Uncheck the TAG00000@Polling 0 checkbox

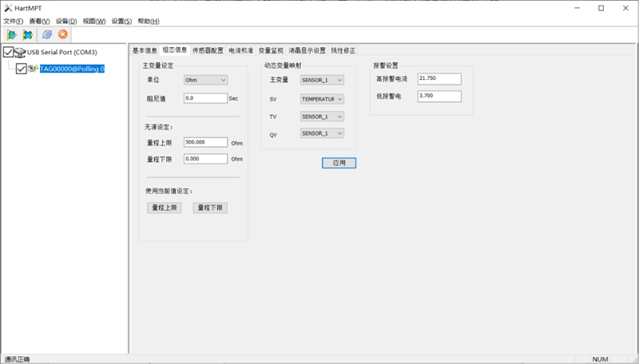point(22,69)
